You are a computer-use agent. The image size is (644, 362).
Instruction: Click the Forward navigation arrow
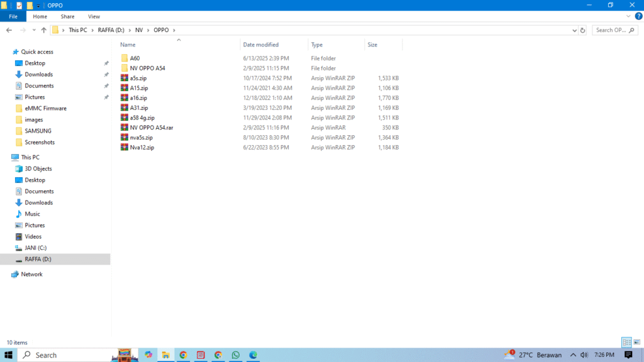[23, 30]
